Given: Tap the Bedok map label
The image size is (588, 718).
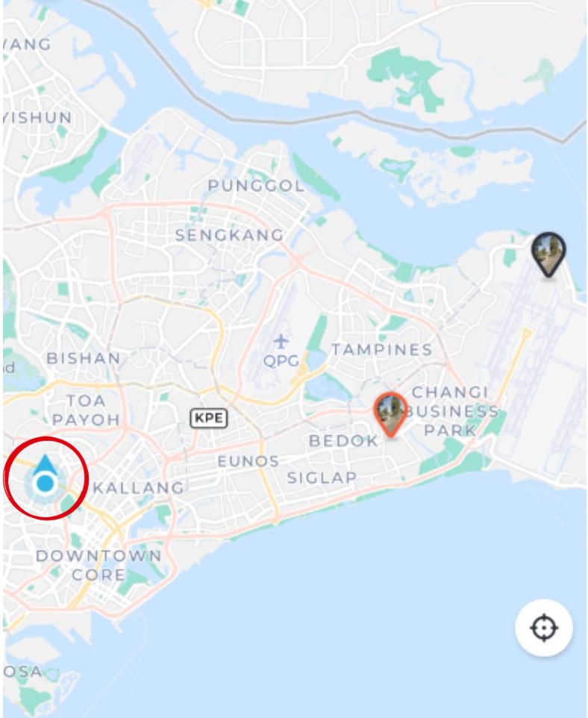Looking at the screenshot, I should tap(343, 441).
